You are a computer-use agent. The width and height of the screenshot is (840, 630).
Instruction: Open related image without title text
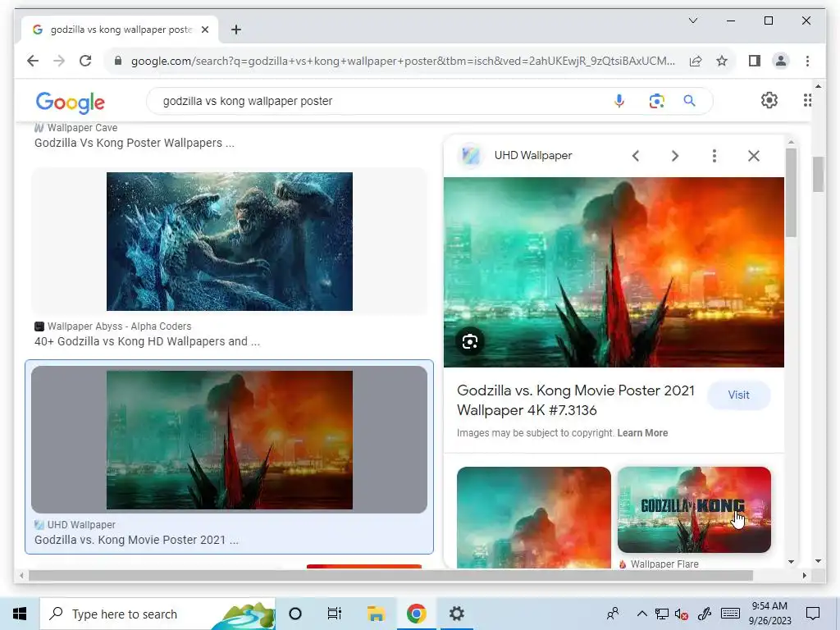(533, 518)
